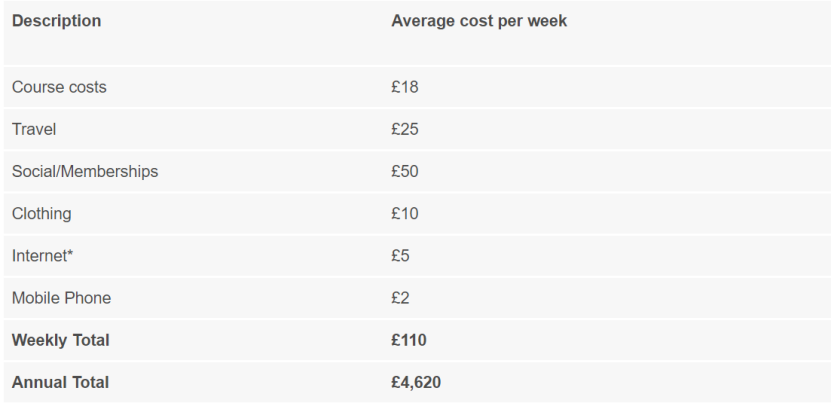Click the Clothing row label

pos(42,213)
